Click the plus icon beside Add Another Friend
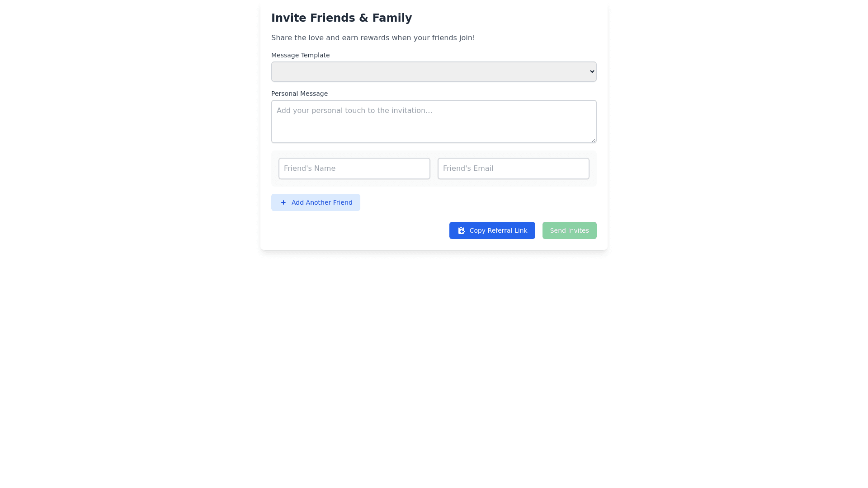 click(x=283, y=202)
